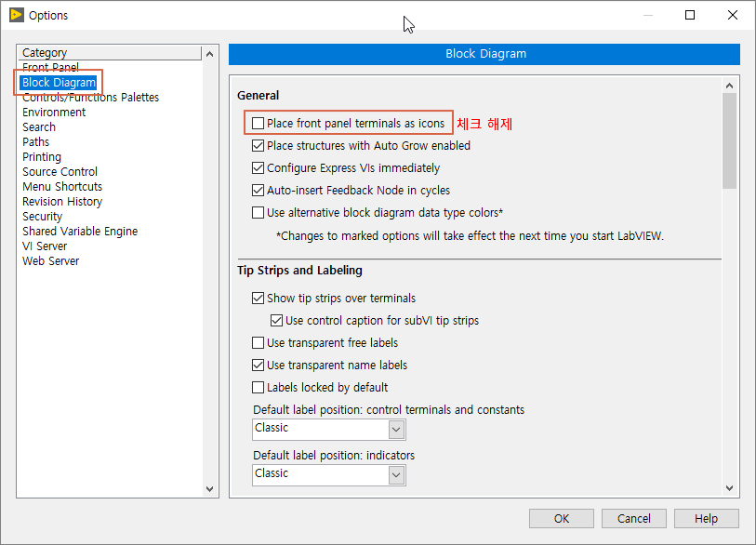The height and width of the screenshot is (545, 756).
Task: Uncheck Place structures with Auto Grow enabled
Action: click(x=258, y=146)
